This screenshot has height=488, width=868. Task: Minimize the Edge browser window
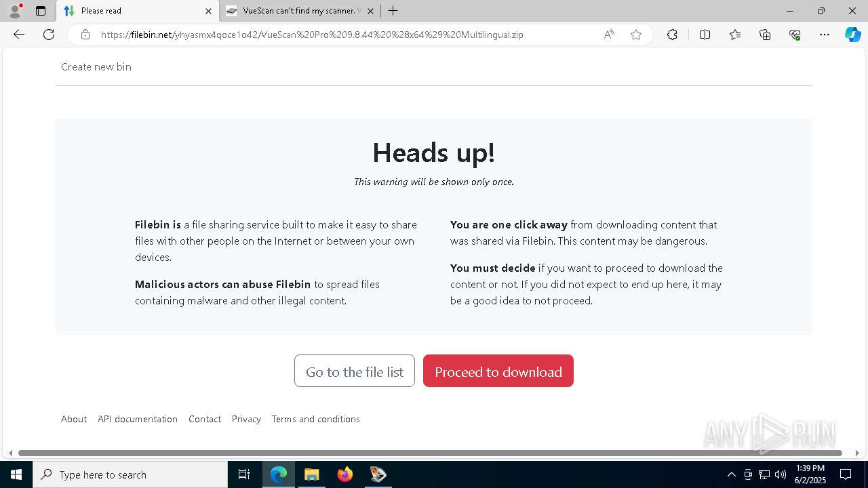click(790, 11)
